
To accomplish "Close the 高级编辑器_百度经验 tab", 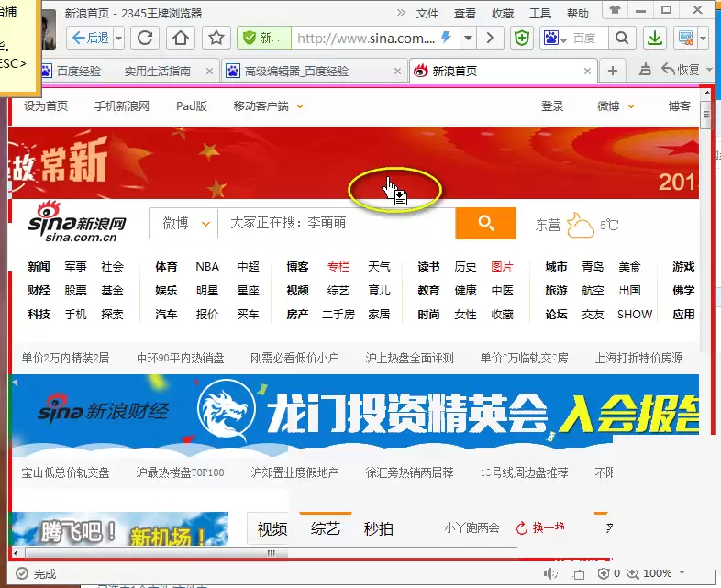I will [398, 72].
